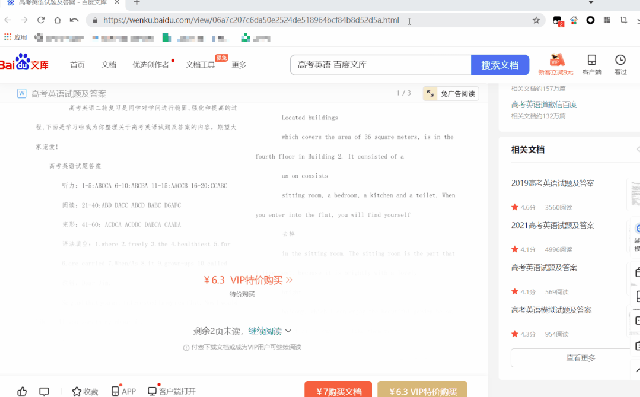Image resolution: width=640 pixels, height=397 pixels.
Task: Focus the Wenku search input field
Action: [381, 65]
